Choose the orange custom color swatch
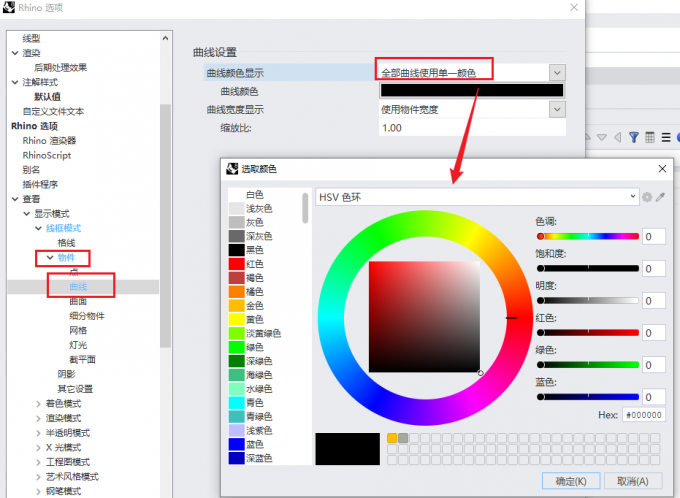The width and height of the screenshot is (680, 498). coord(392,438)
